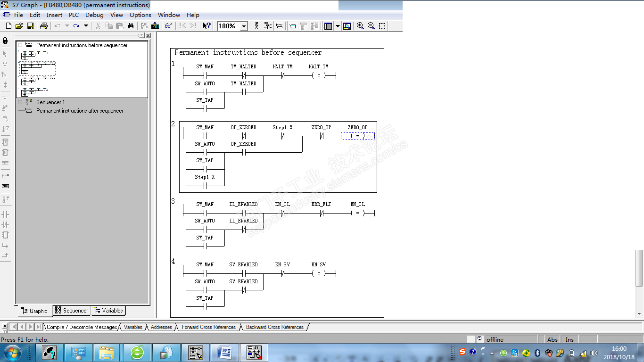Screen dimensions: 644x362
Task: Switch to the Graphic tab
Action: (35, 311)
